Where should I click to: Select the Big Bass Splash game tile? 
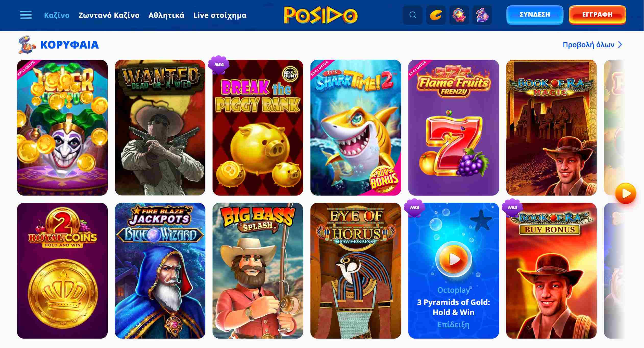258,270
